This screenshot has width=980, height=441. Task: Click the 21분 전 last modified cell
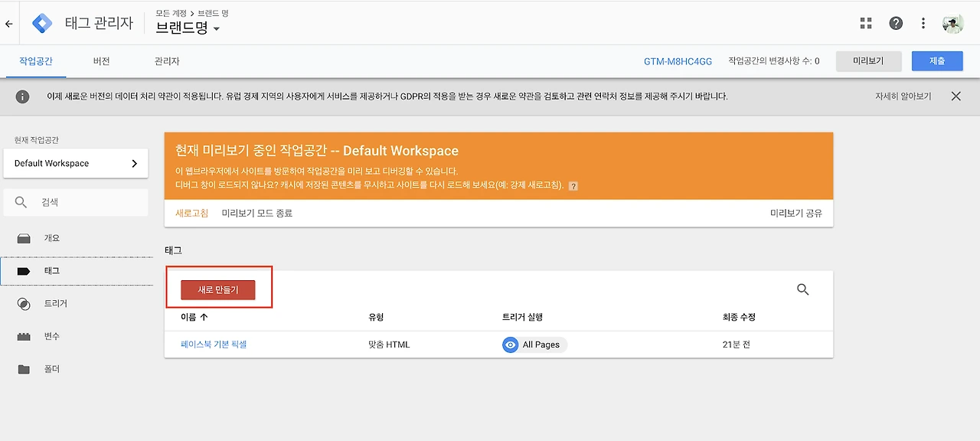tap(737, 345)
